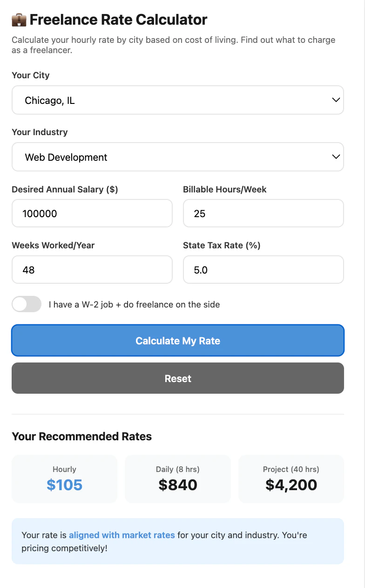Click the chevron arrow on the industry selector
365x588 pixels.
[x=336, y=157]
